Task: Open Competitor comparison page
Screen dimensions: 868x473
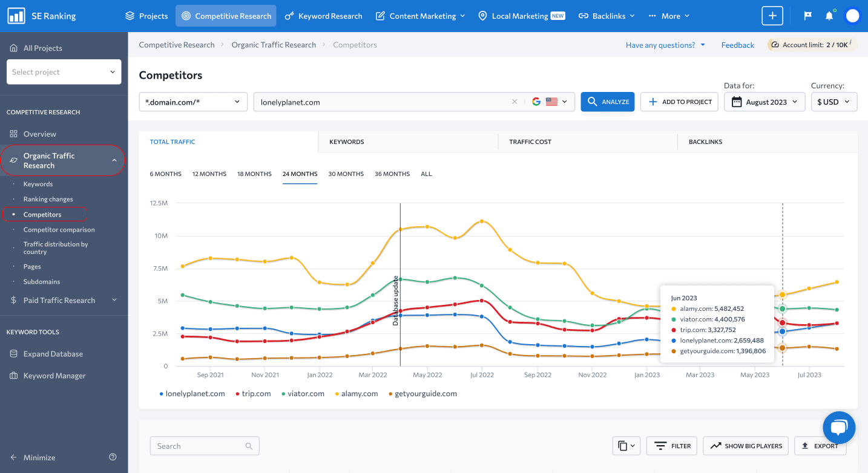Action: pos(59,229)
